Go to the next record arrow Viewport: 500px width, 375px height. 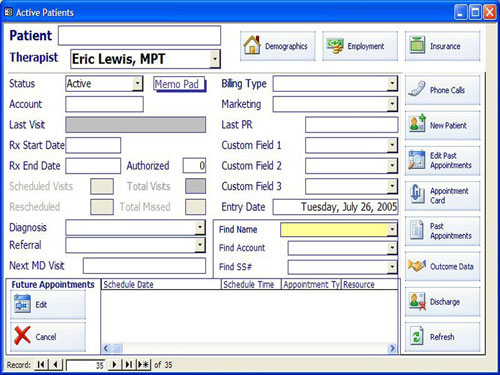(114, 365)
